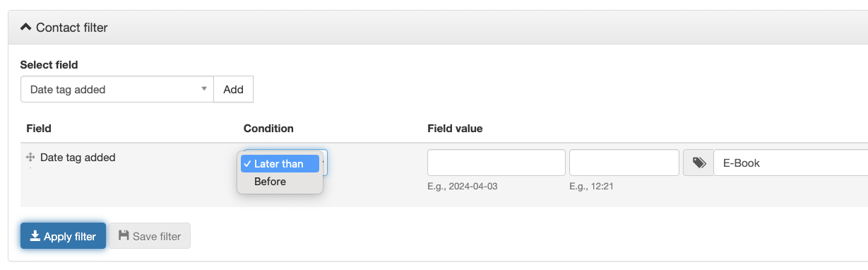Image resolution: width=868 pixels, height=270 pixels.
Task: Click the Field value column header
Action: 455,129
